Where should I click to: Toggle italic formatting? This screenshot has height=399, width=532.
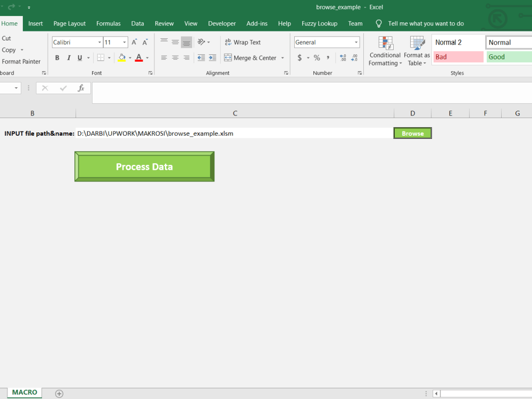tap(68, 57)
